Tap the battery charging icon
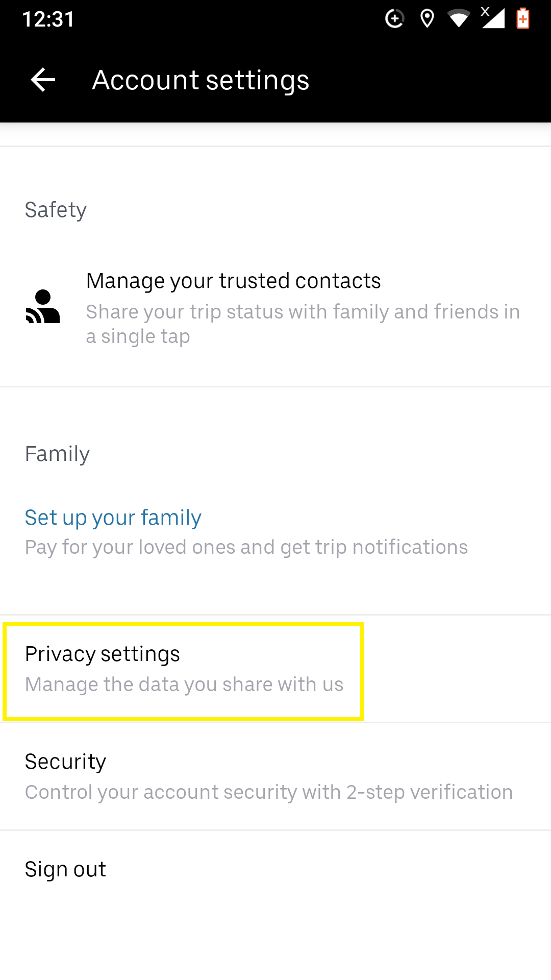Viewport: 551px width, 980px height. coord(523,18)
